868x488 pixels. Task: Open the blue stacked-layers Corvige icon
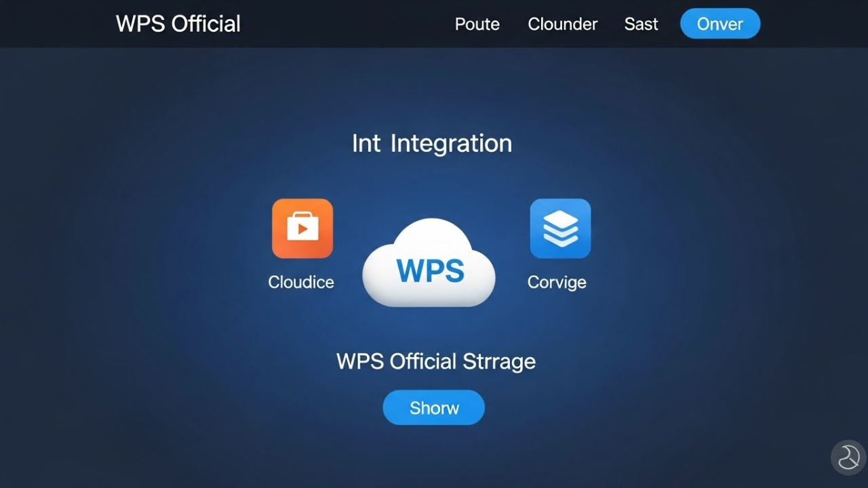coord(559,228)
